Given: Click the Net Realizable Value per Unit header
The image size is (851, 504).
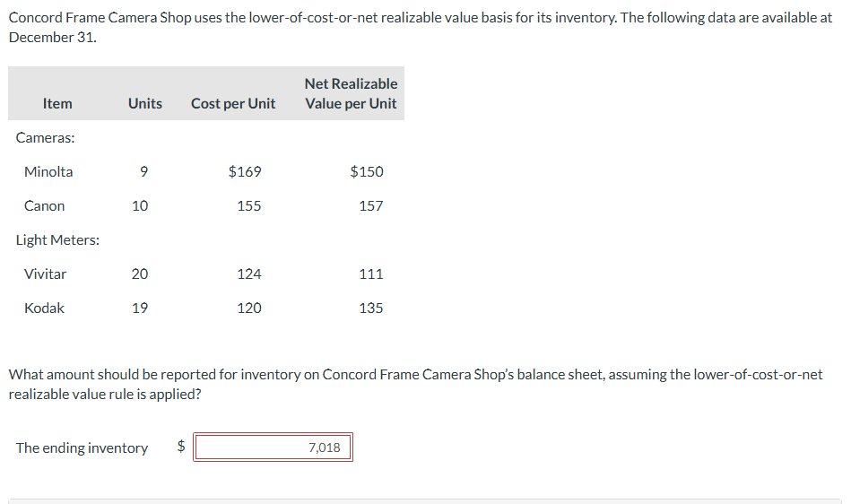Looking at the screenshot, I should [351, 93].
